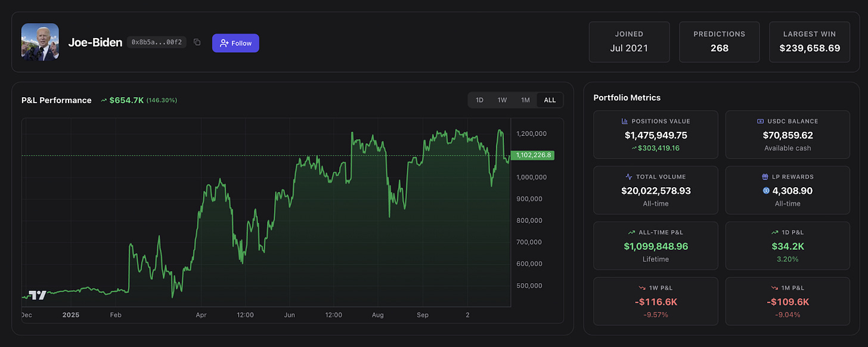Click the LP Rewards gift icon
Viewport: 868px width, 347px height.
[765, 177]
